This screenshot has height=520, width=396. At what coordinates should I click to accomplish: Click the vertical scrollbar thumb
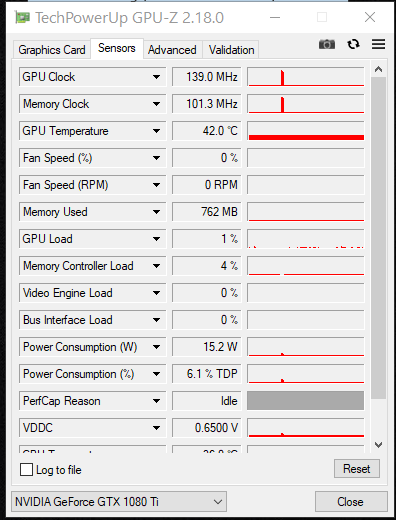[378, 238]
